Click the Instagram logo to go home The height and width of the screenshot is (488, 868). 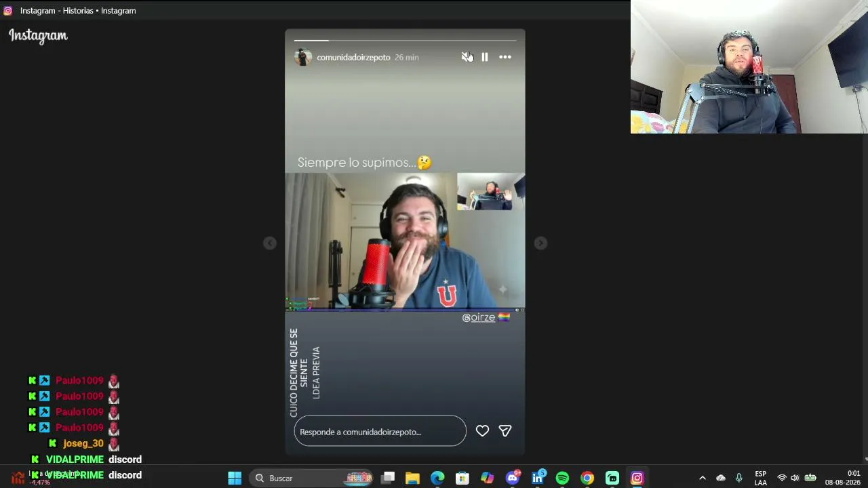(38, 36)
